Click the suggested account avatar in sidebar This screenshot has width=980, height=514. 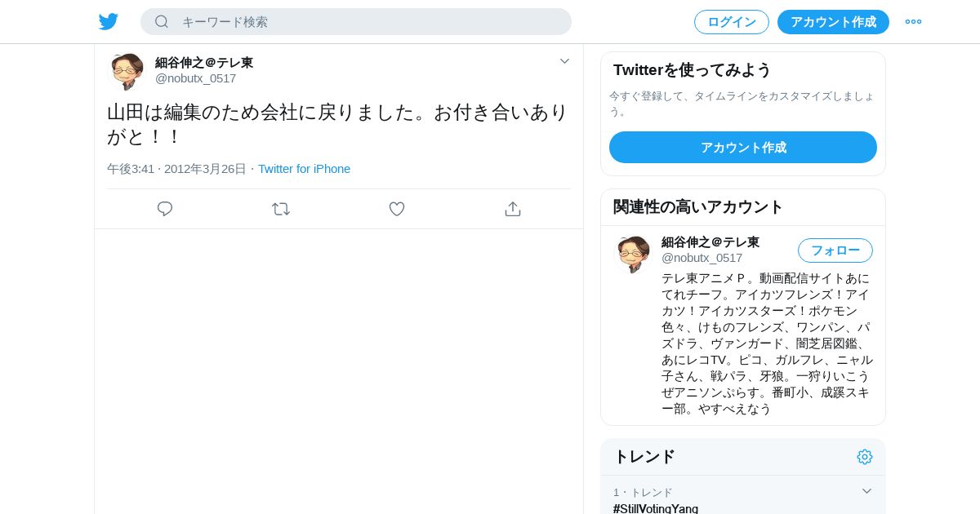633,254
